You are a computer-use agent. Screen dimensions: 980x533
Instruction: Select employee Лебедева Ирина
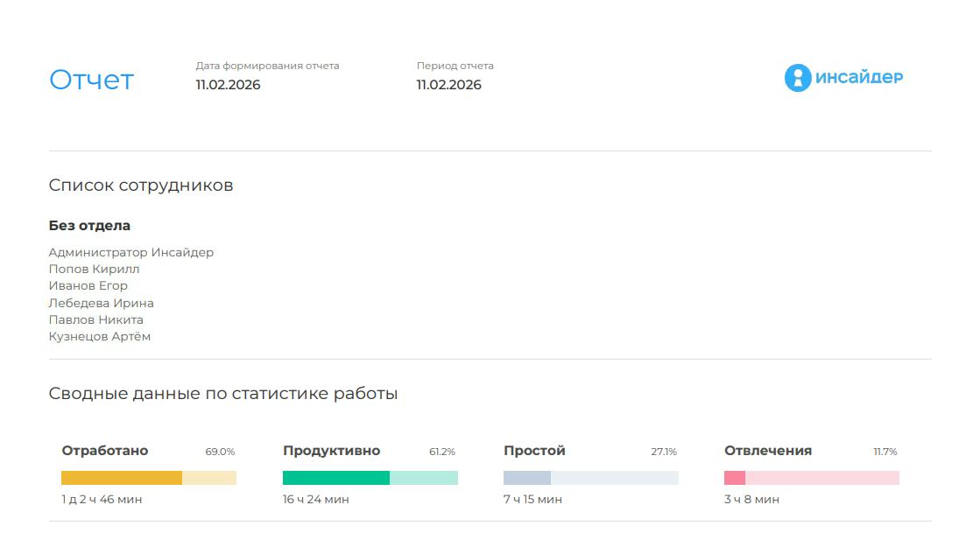point(101,303)
